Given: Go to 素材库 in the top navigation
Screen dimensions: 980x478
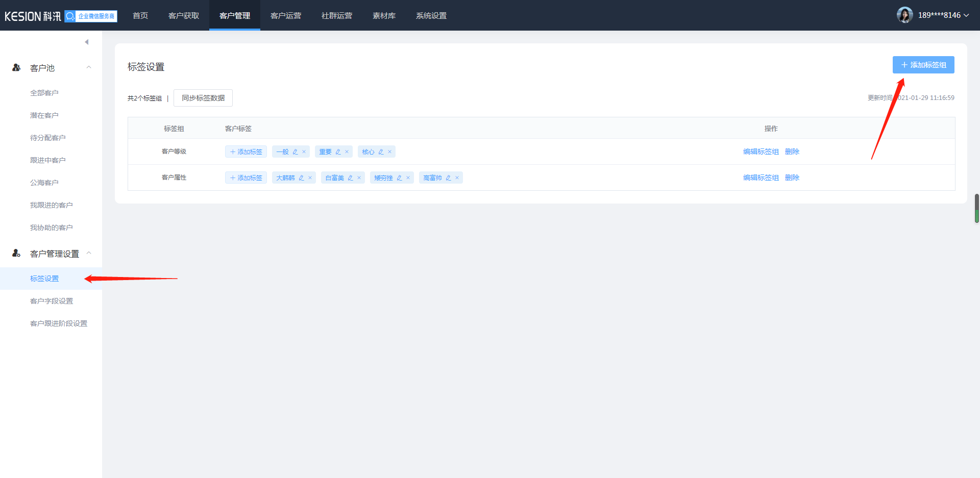Looking at the screenshot, I should (x=384, y=16).
